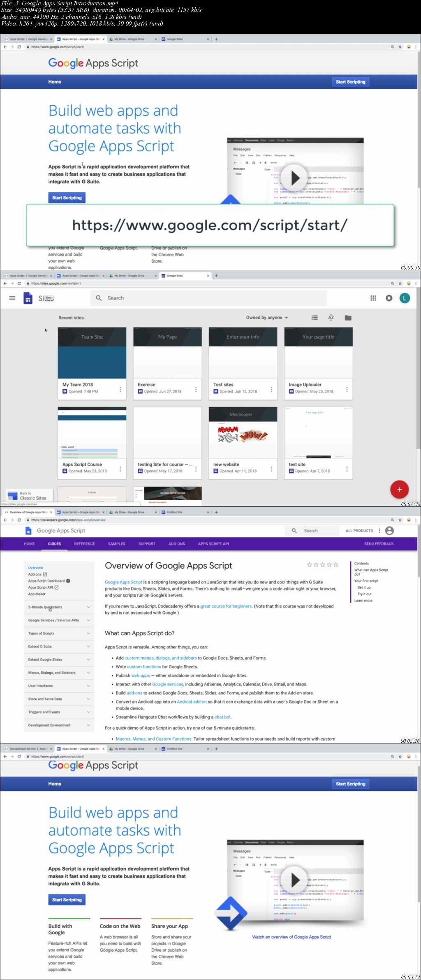Open the AZ sort options icon

tap(331, 318)
